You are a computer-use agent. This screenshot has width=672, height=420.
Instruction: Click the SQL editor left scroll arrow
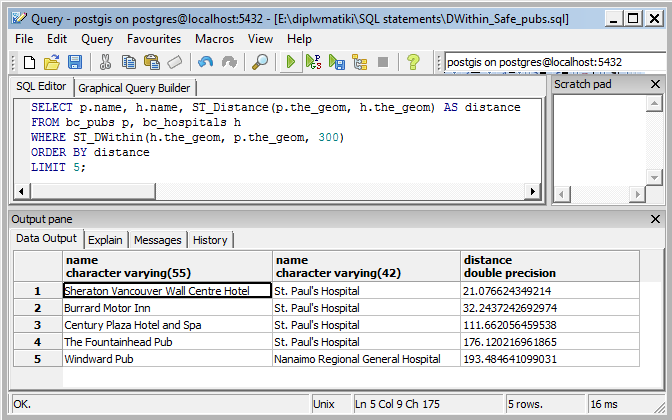21,191
